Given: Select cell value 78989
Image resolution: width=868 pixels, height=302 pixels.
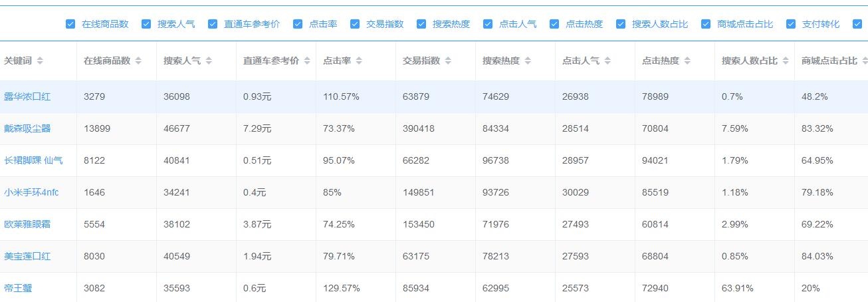Looking at the screenshot, I should pyautogui.click(x=655, y=96).
